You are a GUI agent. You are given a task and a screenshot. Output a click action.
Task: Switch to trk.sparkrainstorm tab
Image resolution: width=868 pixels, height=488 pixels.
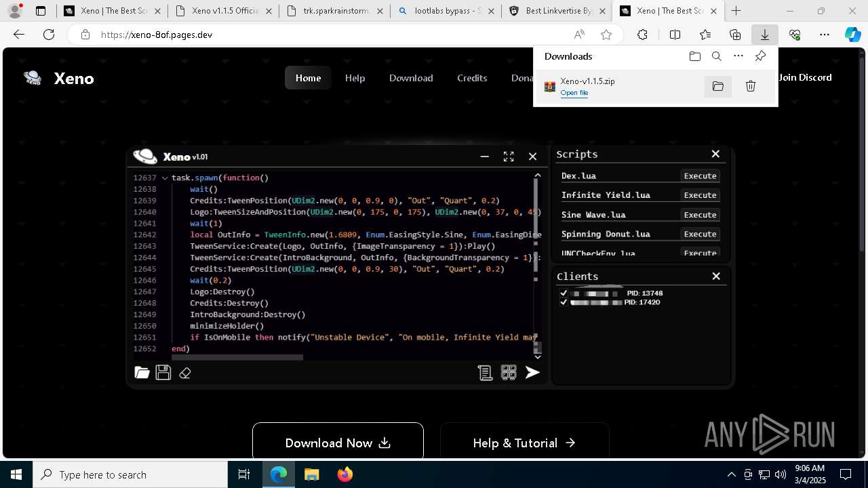[x=334, y=11]
